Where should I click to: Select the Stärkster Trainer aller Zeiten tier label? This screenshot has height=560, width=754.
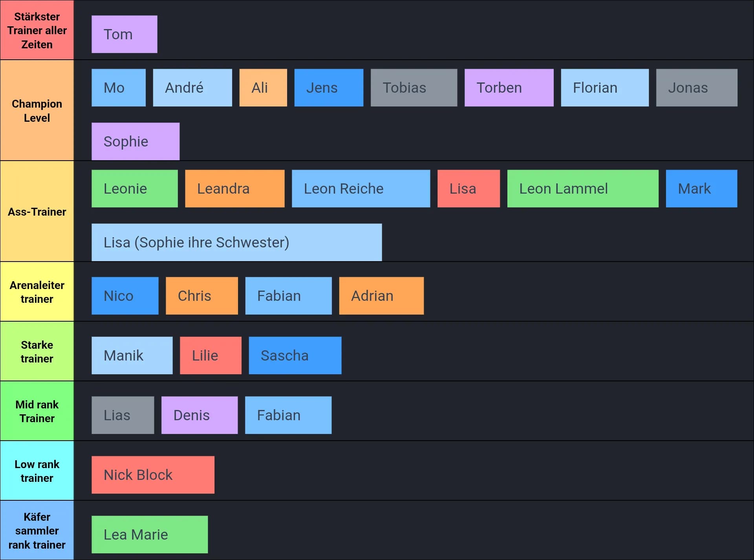(x=37, y=30)
